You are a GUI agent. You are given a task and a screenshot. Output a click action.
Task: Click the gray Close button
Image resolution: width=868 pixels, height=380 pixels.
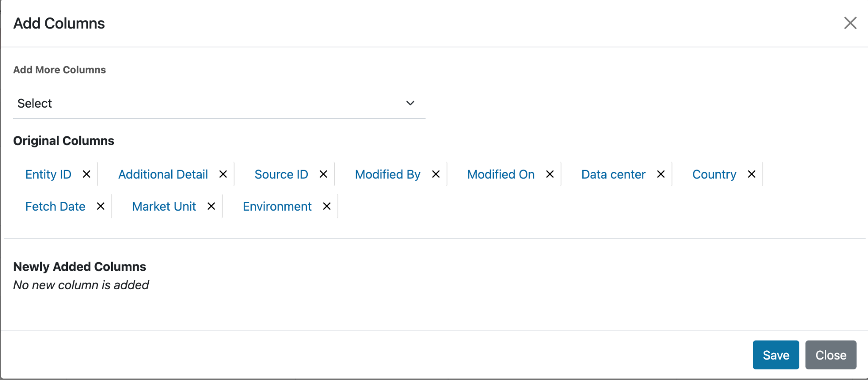click(x=831, y=355)
